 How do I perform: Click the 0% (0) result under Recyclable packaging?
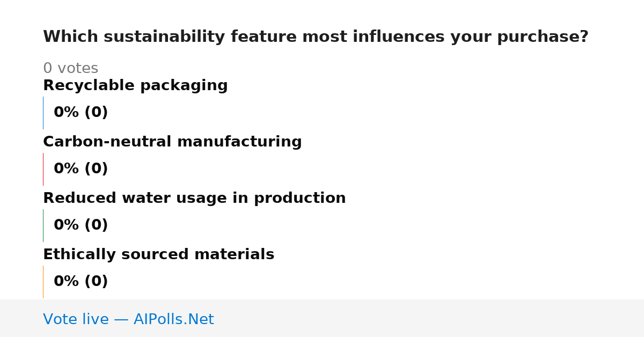coord(80,113)
